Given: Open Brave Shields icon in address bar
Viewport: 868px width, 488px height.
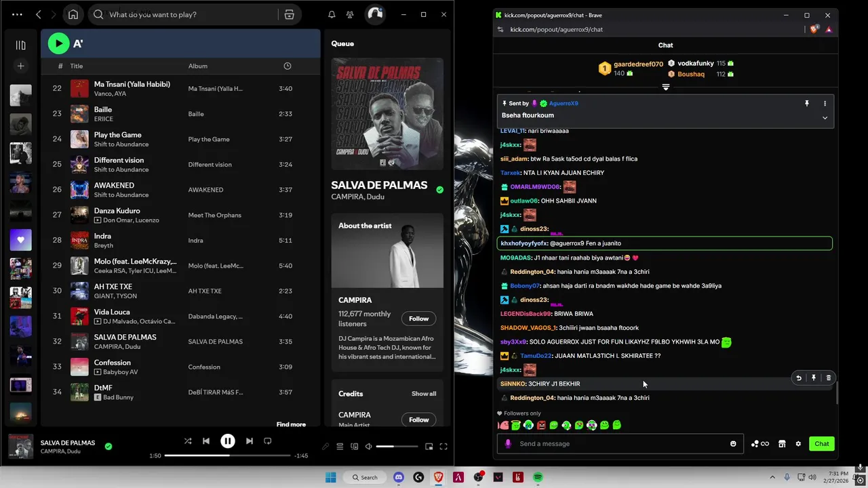Looking at the screenshot, I should 815,29.
